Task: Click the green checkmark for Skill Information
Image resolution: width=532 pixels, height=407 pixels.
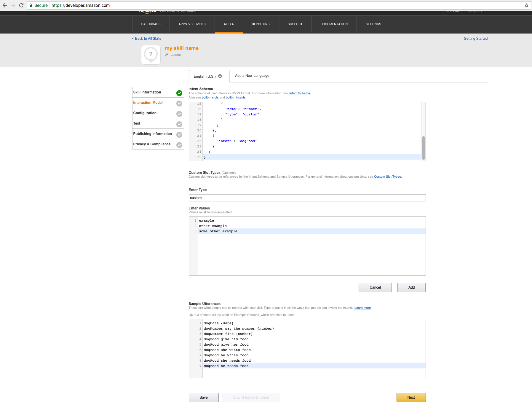Action: (x=179, y=93)
